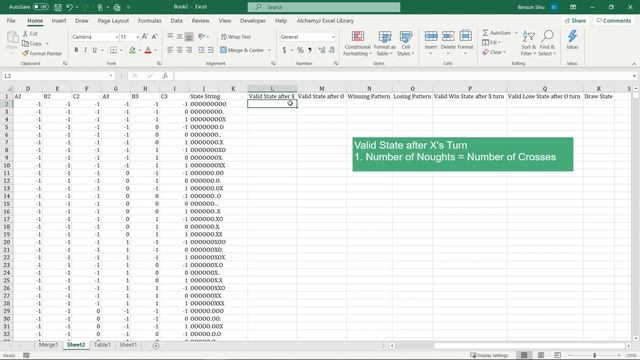Click AutoSum button
This screenshot has width=640, height=360.
(497, 33)
